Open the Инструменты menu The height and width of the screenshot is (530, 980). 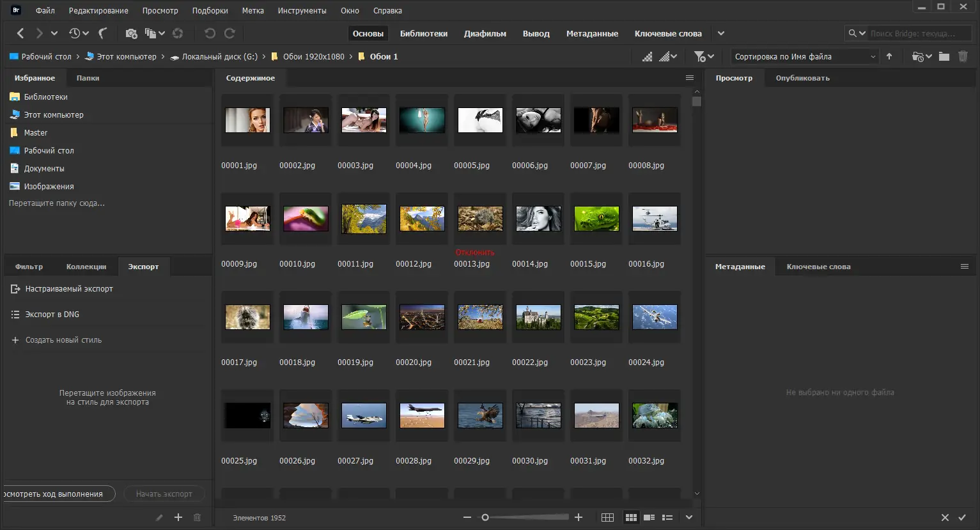(x=302, y=10)
